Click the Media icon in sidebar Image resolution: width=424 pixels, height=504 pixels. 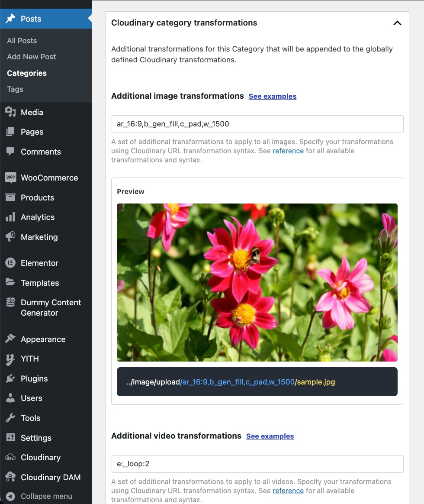tap(10, 112)
